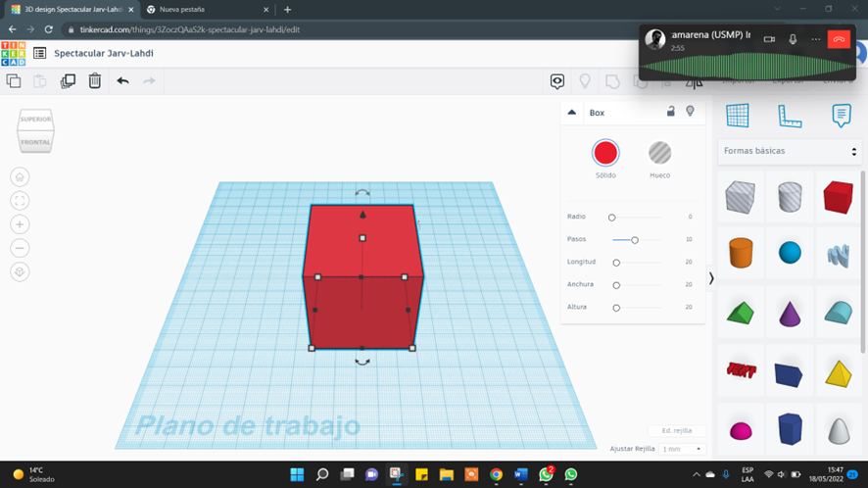Screen dimensions: 868x488
Task: Toggle the Notes visibility icon in toolbar
Action: [x=557, y=81]
